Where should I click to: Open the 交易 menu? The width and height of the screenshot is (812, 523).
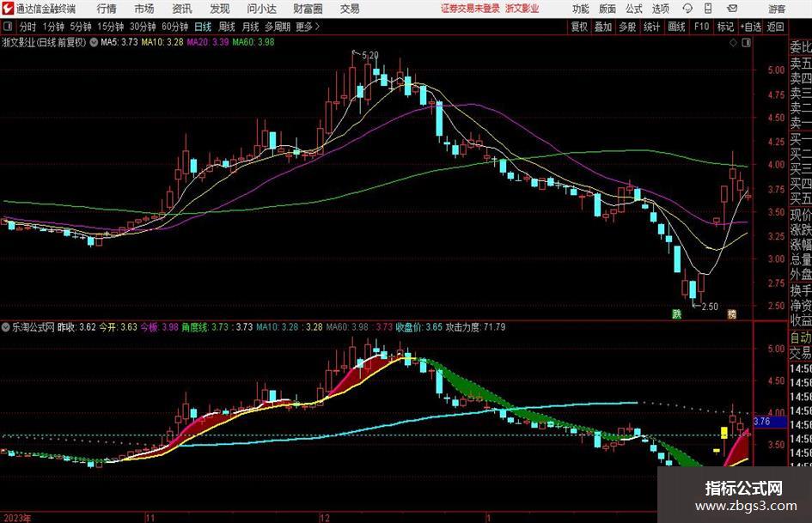pos(350,9)
